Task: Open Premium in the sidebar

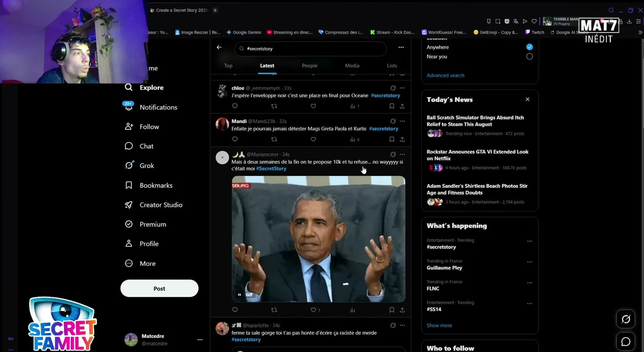Action: [145, 224]
